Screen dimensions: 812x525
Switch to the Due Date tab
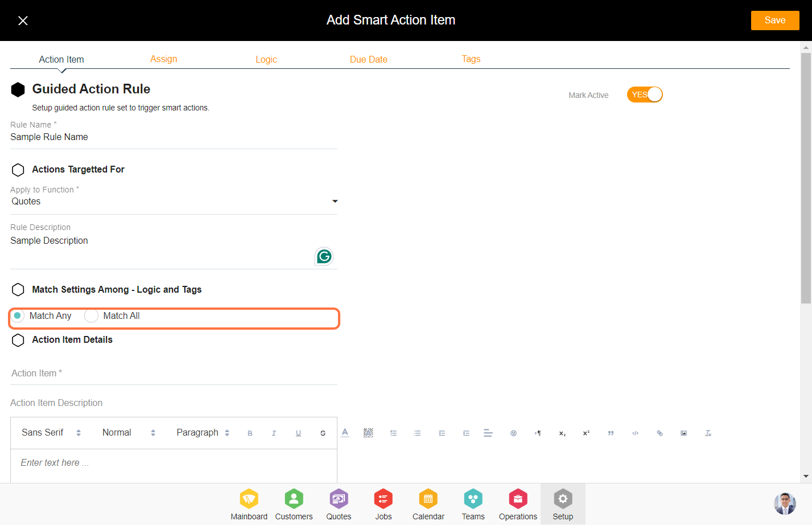[369, 59]
